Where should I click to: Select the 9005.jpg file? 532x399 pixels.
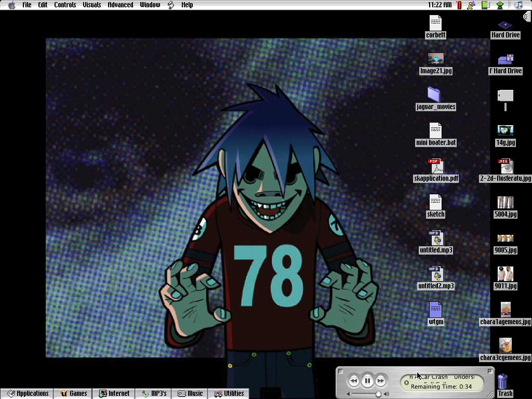click(505, 238)
